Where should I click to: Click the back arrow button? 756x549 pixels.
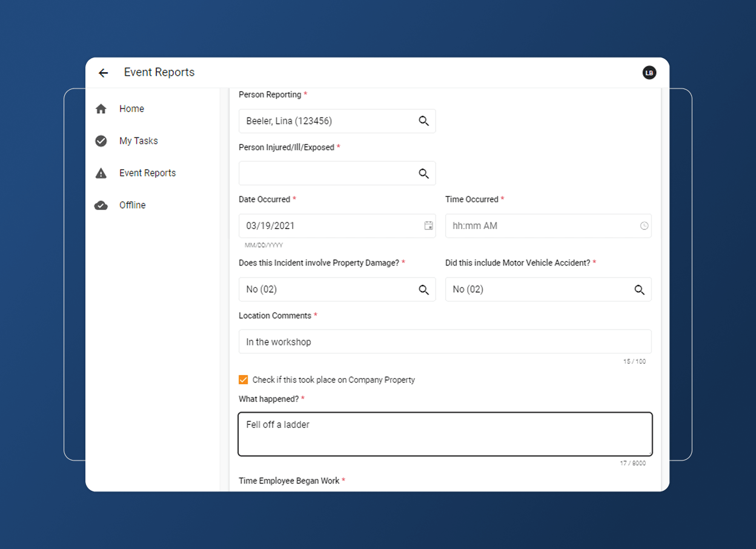(x=103, y=72)
